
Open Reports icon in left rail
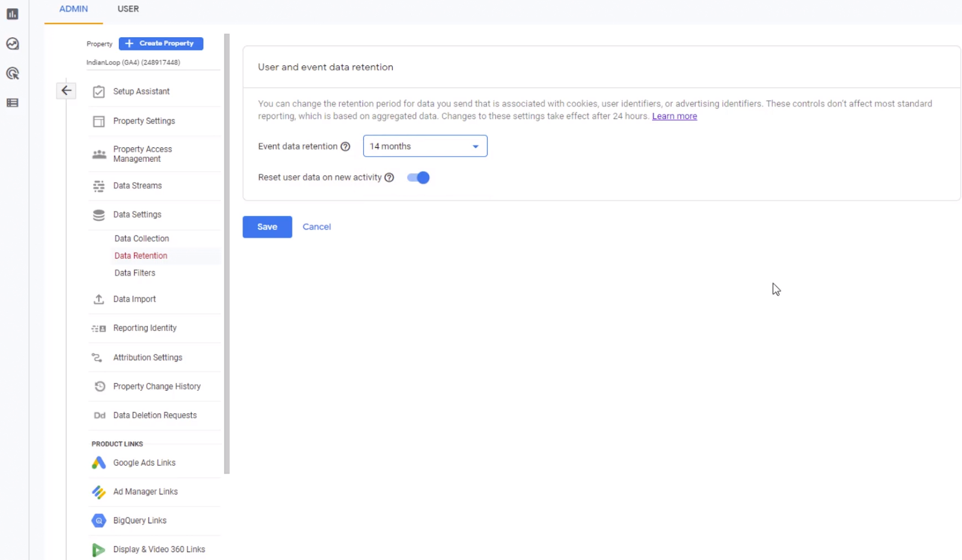pyautogui.click(x=13, y=14)
